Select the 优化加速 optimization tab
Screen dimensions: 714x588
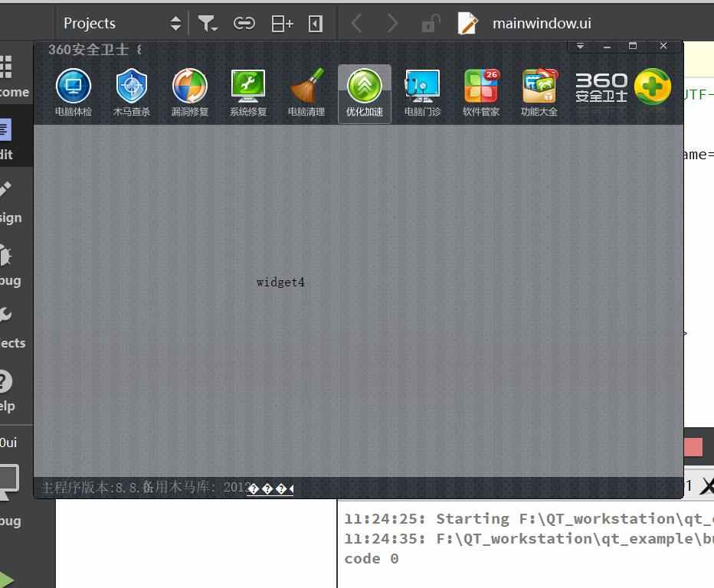click(365, 93)
